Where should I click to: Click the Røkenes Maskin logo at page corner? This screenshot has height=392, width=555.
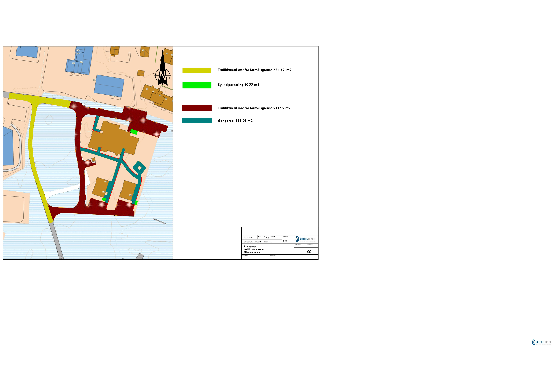click(x=541, y=342)
